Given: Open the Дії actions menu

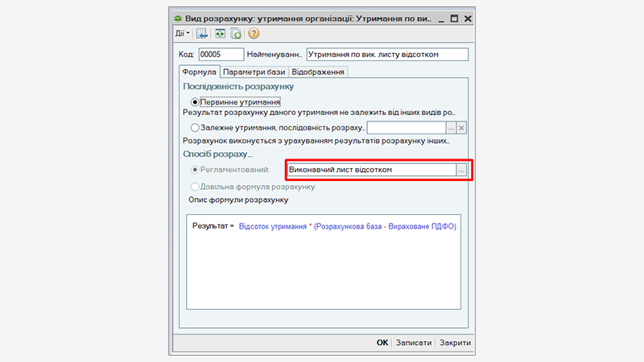Looking at the screenshot, I should pos(182,34).
